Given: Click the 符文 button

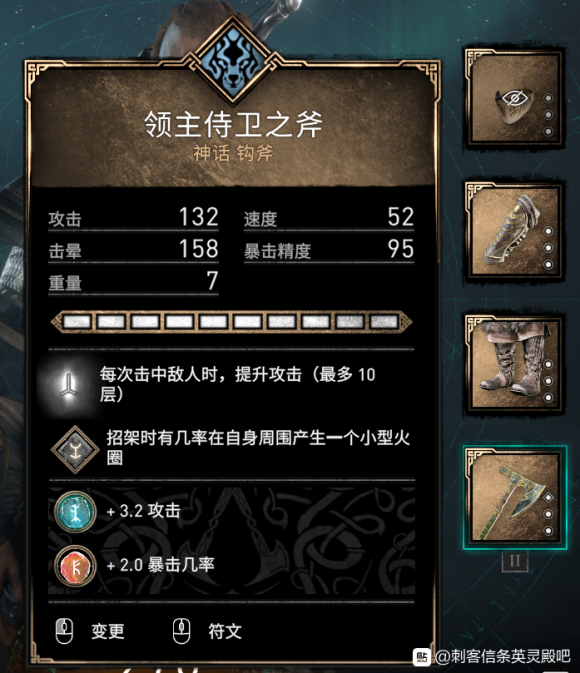Looking at the screenshot, I should point(225,631).
